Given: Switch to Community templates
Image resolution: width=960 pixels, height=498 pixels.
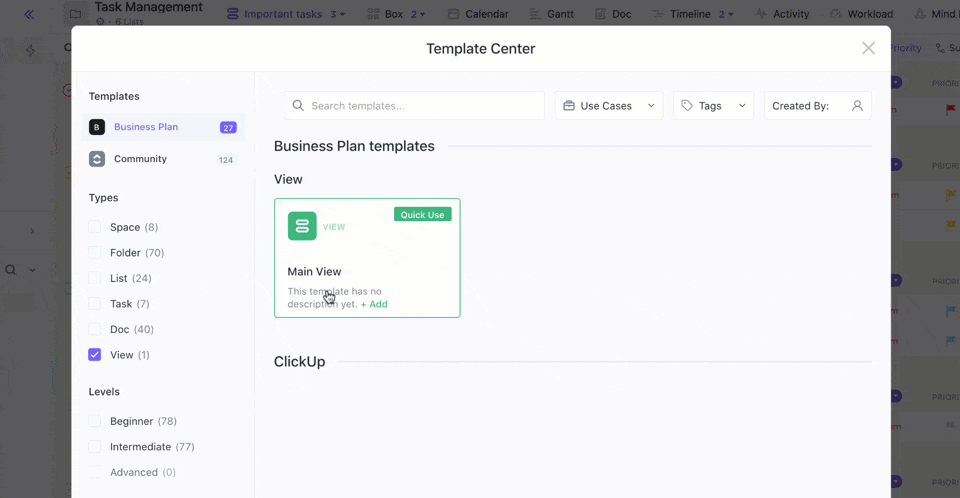Looking at the screenshot, I should tap(140, 159).
